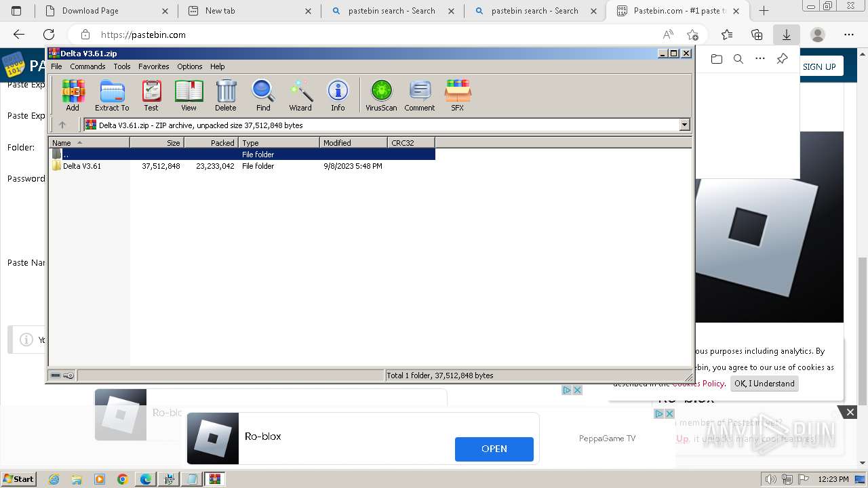Add page to favorites star icon
Viewport: 868px width, 488px height.
692,35
